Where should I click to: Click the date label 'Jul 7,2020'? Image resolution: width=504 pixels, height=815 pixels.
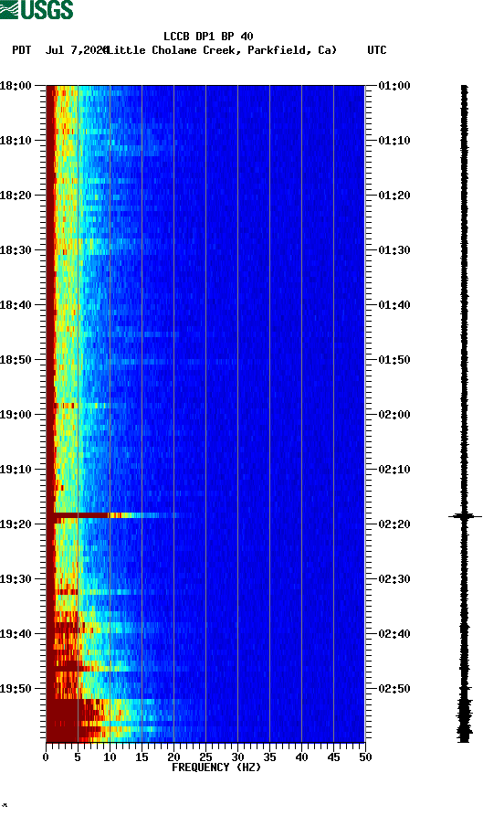(77, 50)
